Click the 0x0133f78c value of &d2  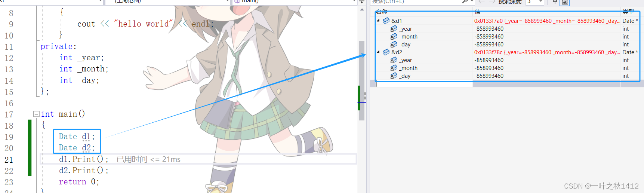[x=547, y=52]
